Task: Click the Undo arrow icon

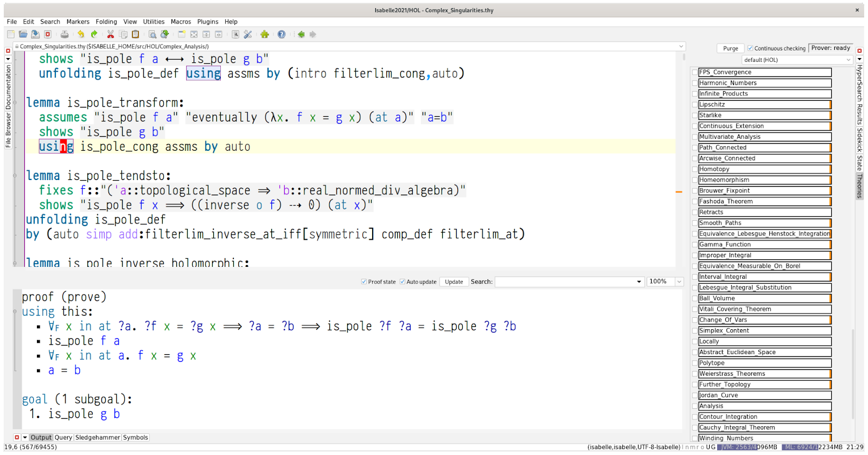Action: pyautogui.click(x=81, y=34)
